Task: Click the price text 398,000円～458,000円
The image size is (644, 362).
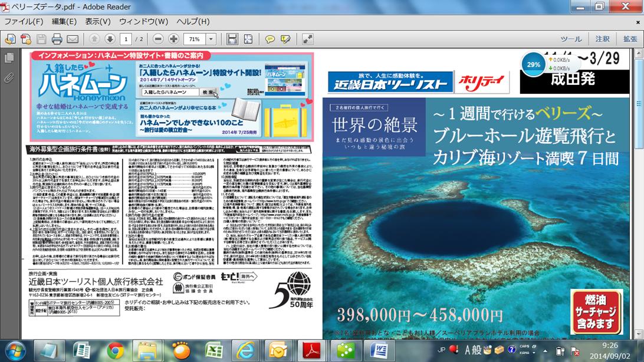Action: point(420,315)
